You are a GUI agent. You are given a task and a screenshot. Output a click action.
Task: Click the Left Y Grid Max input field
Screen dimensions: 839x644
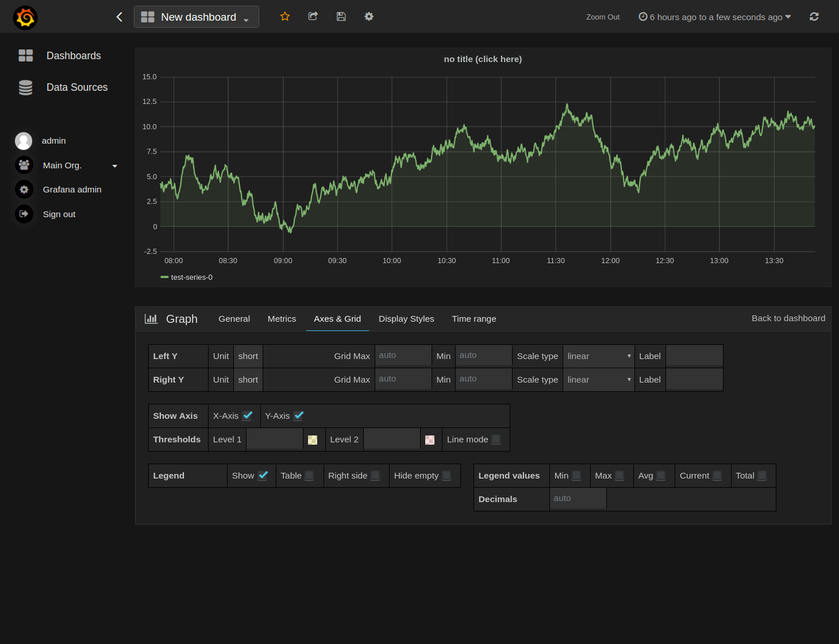point(403,356)
